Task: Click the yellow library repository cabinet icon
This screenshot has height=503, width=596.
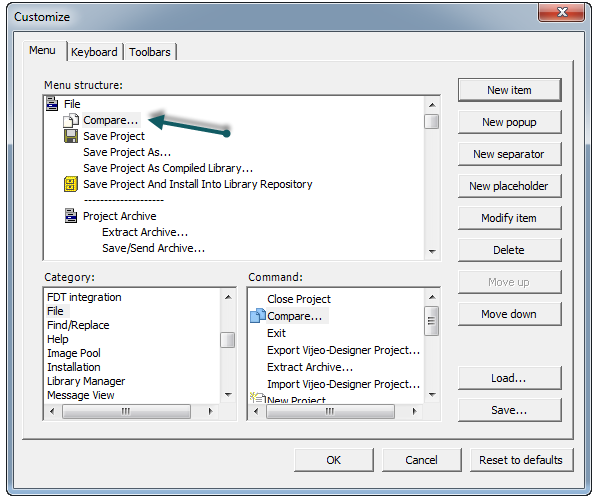Action: [71, 184]
